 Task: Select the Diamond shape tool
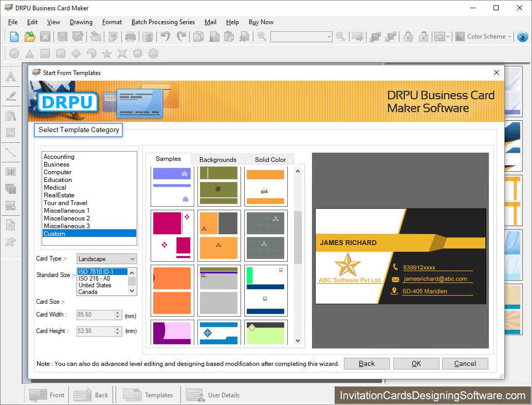pos(76,53)
